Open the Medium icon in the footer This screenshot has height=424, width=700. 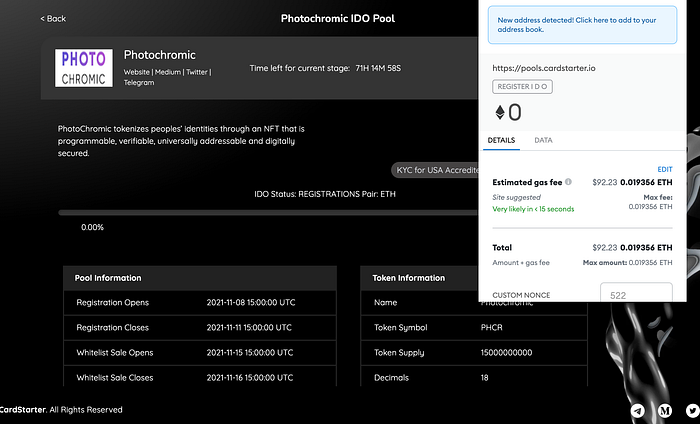click(665, 410)
